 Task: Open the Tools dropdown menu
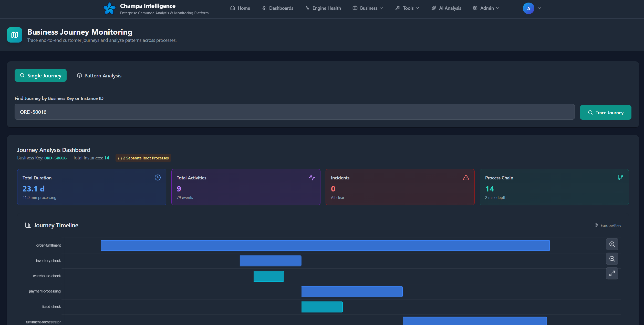[x=407, y=8]
